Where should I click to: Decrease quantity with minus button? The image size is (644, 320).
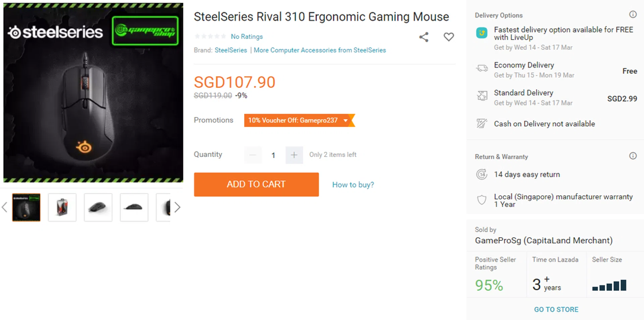click(x=253, y=155)
